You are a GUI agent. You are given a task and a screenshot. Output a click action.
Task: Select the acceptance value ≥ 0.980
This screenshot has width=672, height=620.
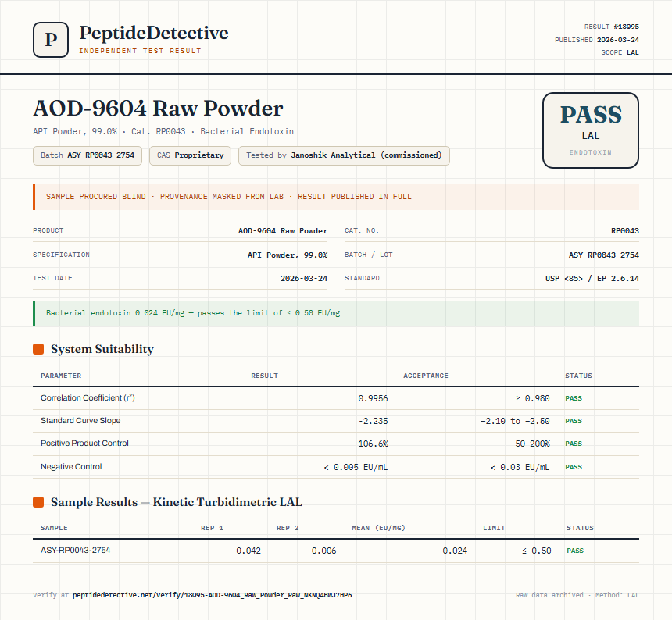(532, 399)
